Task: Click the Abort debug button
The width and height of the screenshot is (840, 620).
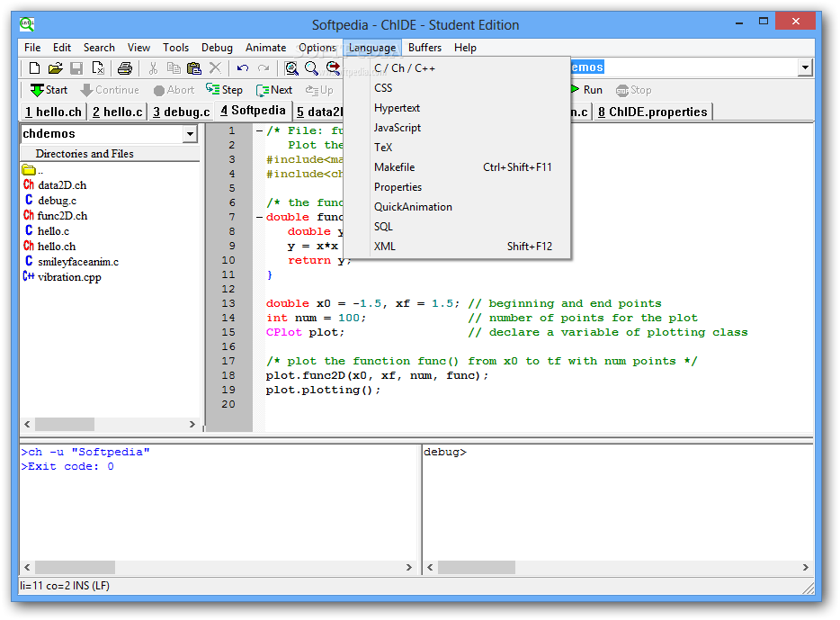Action: (174, 90)
